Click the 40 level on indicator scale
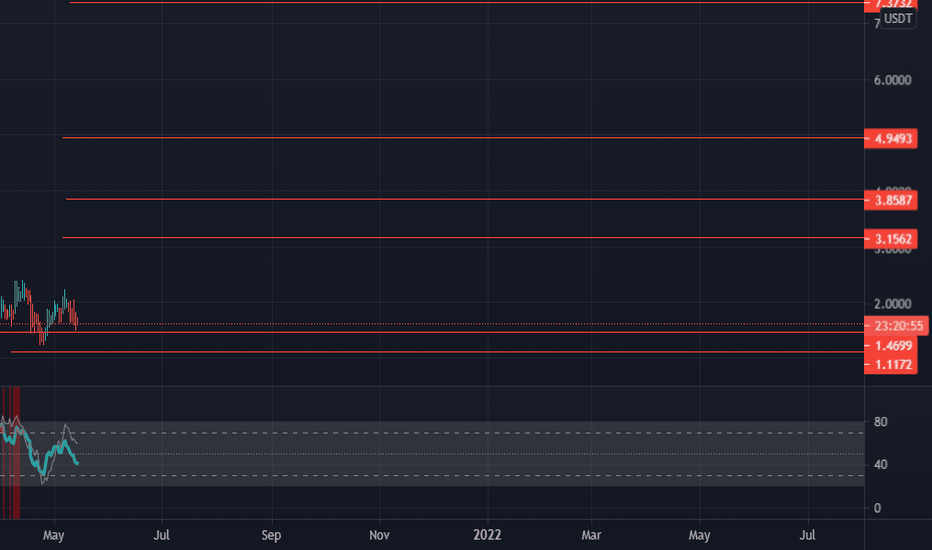 tap(880, 465)
